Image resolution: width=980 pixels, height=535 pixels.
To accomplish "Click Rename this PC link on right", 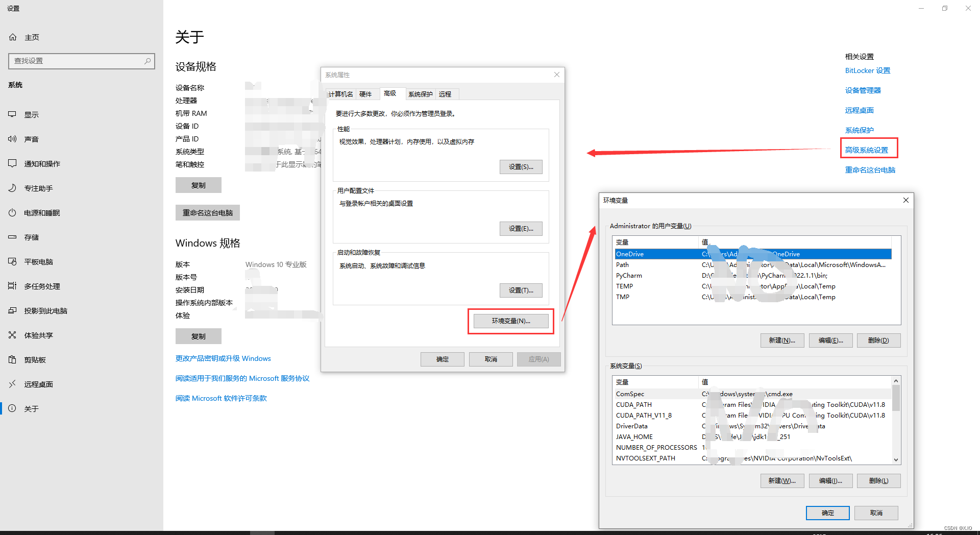I will coord(870,170).
